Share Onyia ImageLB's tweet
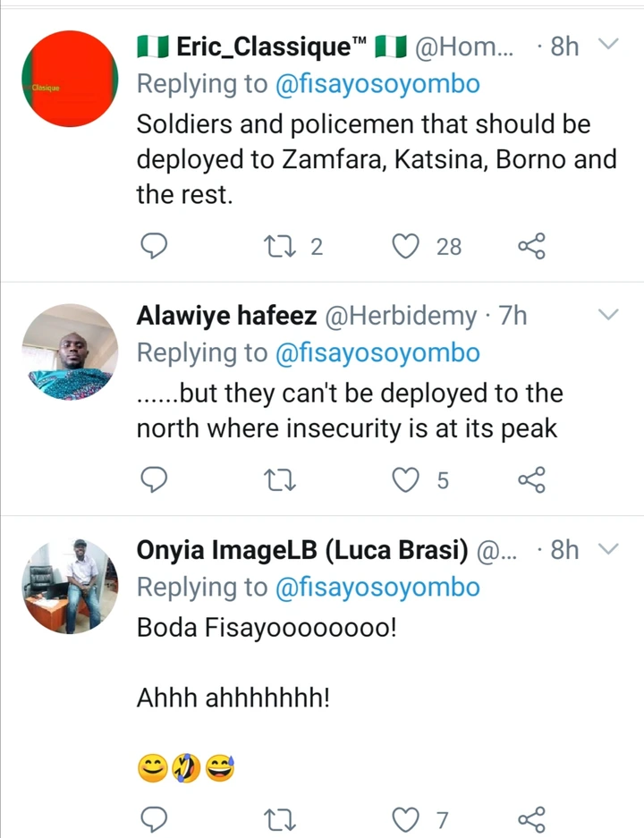This screenshot has height=838, width=644. point(532,817)
